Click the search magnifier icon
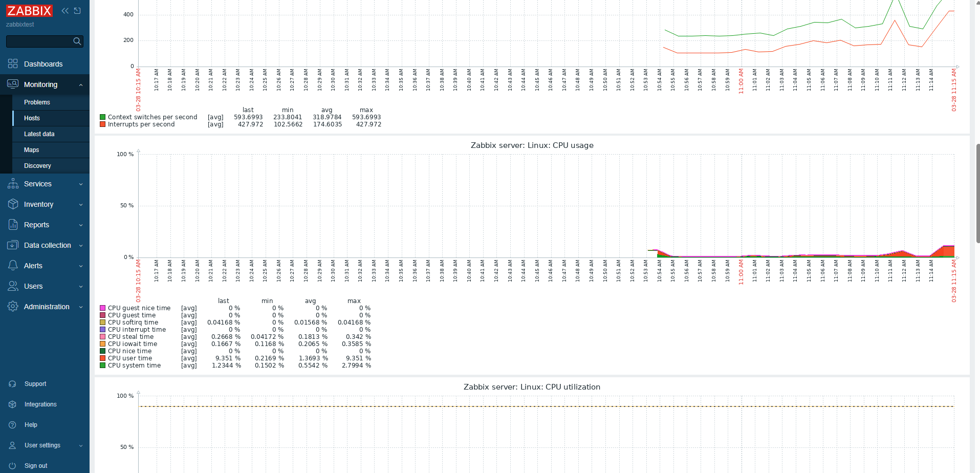 [77, 41]
